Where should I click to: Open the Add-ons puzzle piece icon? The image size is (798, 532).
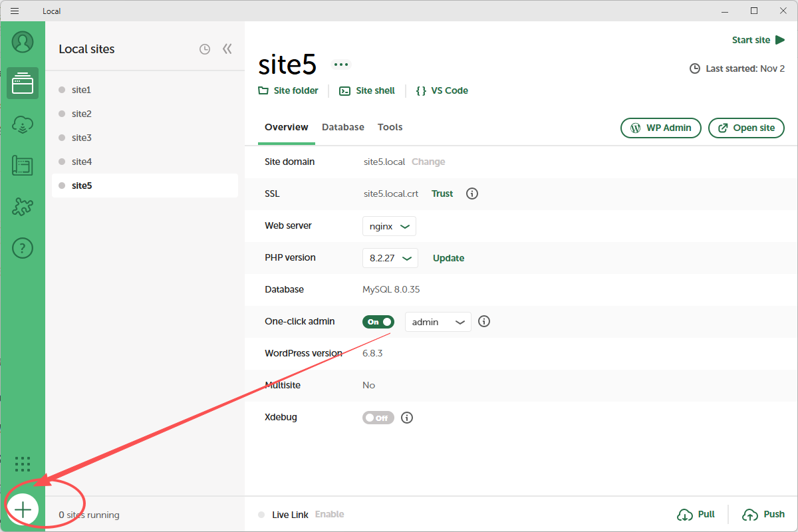[23, 207]
